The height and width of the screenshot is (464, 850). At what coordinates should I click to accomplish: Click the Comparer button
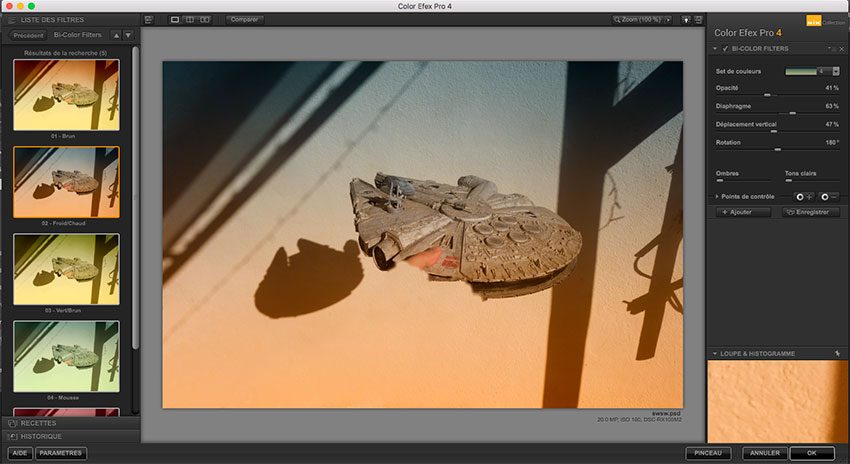[x=244, y=20]
